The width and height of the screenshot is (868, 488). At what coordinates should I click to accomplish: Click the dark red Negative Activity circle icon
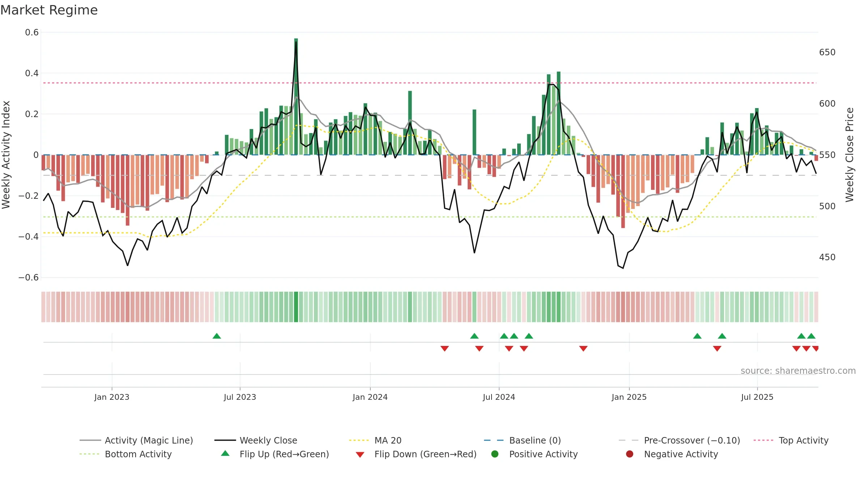[630, 454]
